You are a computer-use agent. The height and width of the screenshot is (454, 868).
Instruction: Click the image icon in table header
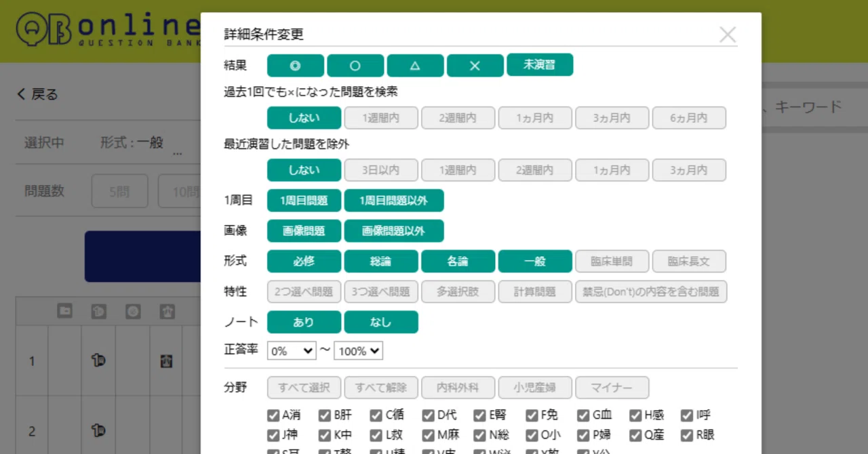coord(167,311)
